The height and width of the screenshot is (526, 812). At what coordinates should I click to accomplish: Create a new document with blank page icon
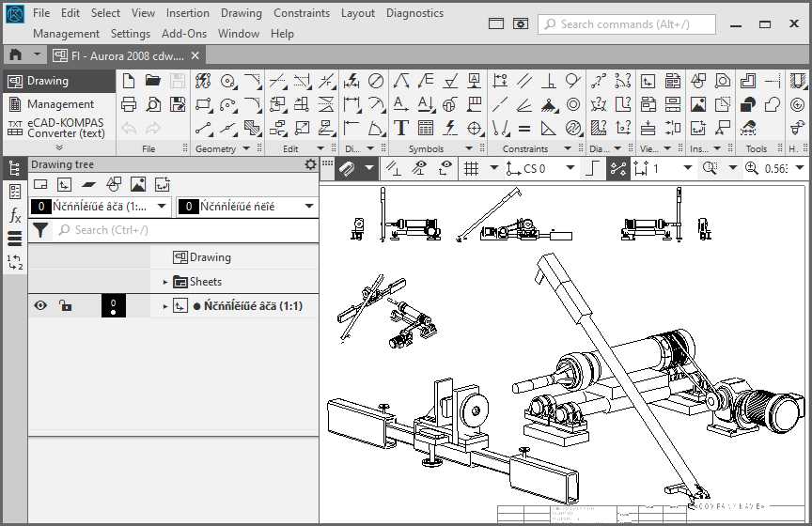coord(130,81)
